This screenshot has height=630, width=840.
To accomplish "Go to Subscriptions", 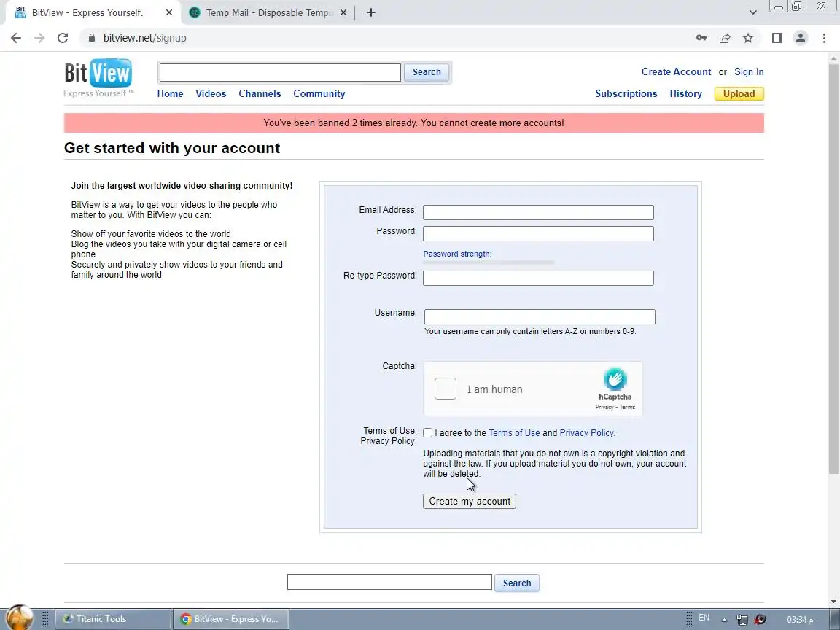I will [626, 94].
